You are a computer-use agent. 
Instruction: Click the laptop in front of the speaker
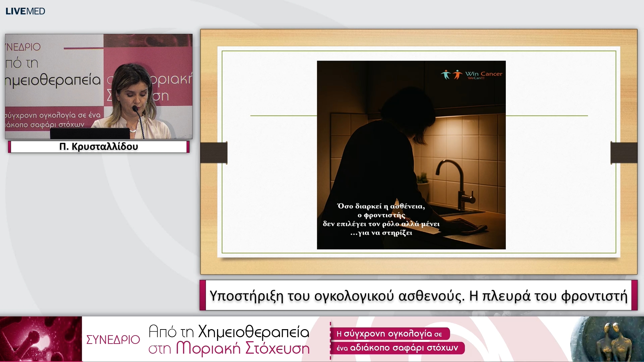tap(90, 133)
